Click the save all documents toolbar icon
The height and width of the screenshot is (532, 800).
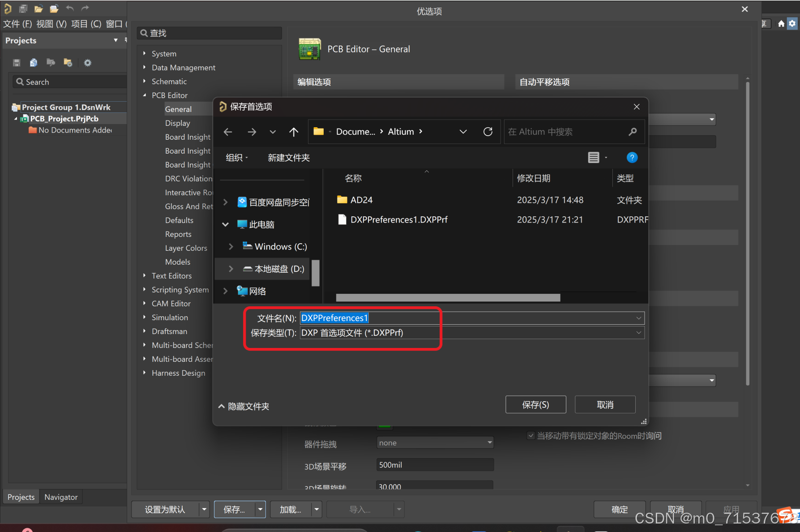23,8
